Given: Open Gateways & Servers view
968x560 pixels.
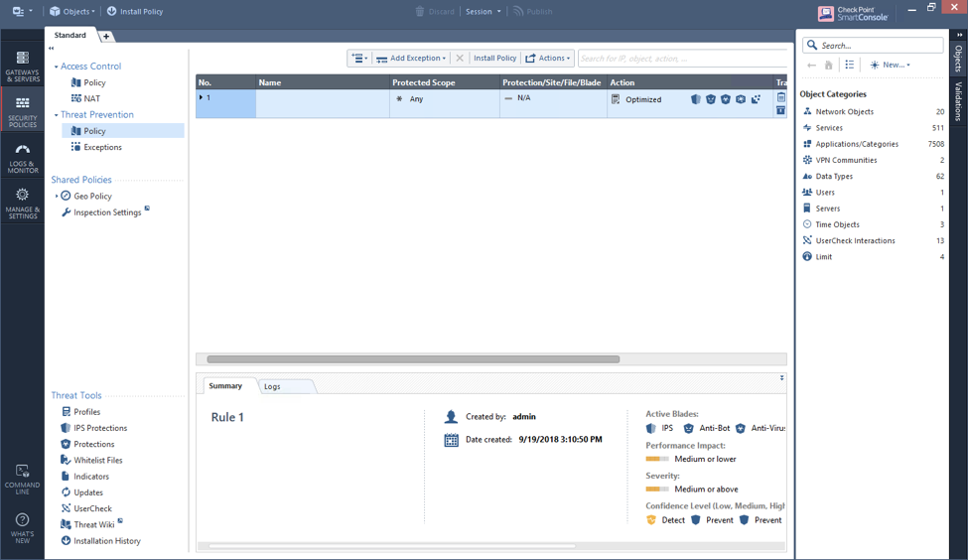Looking at the screenshot, I should coord(22,67).
